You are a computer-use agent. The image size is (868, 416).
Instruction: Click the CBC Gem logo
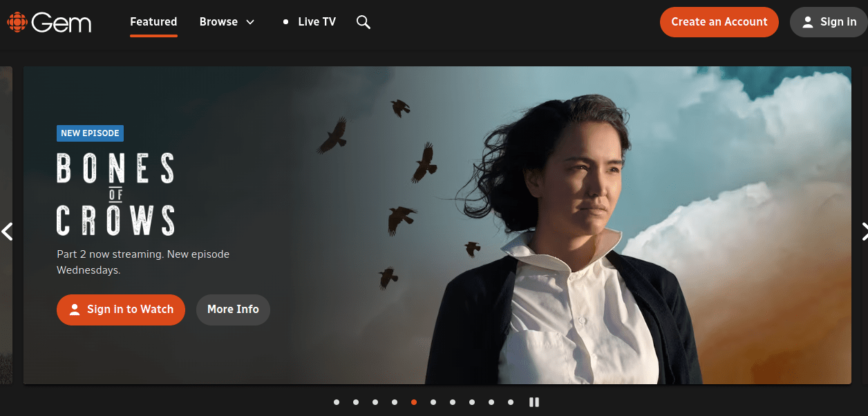point(49,22)
